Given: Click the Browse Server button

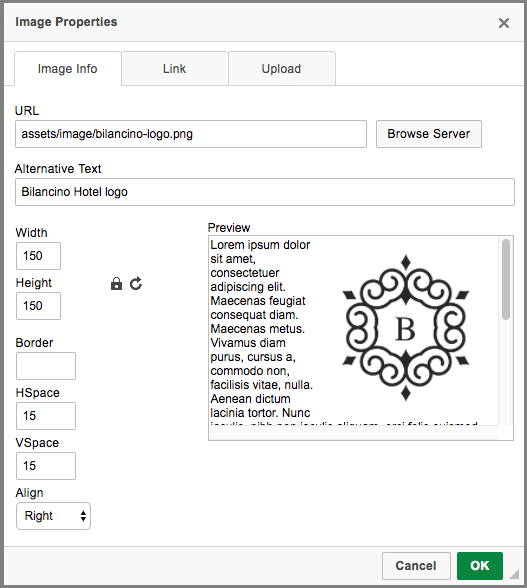Looking at the screenshot, I should pos(429,134).
